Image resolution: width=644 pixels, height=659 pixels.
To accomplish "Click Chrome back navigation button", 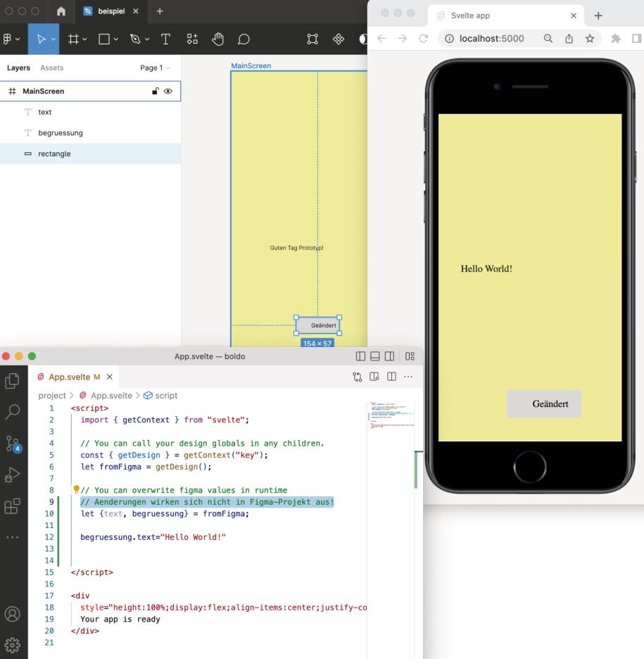I will pos(381,39).
